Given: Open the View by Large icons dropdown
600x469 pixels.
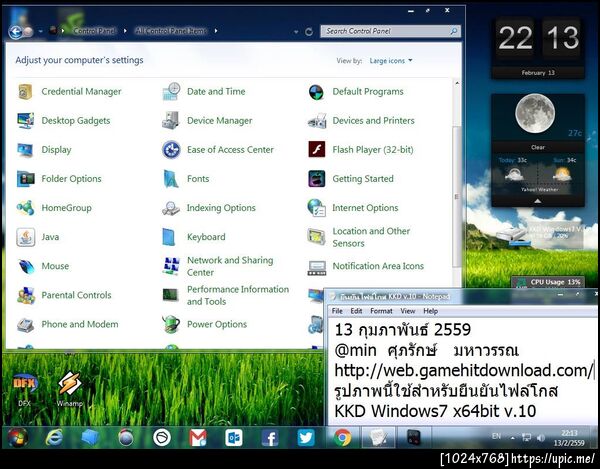Looking at the screenshot, I should [x=391, y=61].
